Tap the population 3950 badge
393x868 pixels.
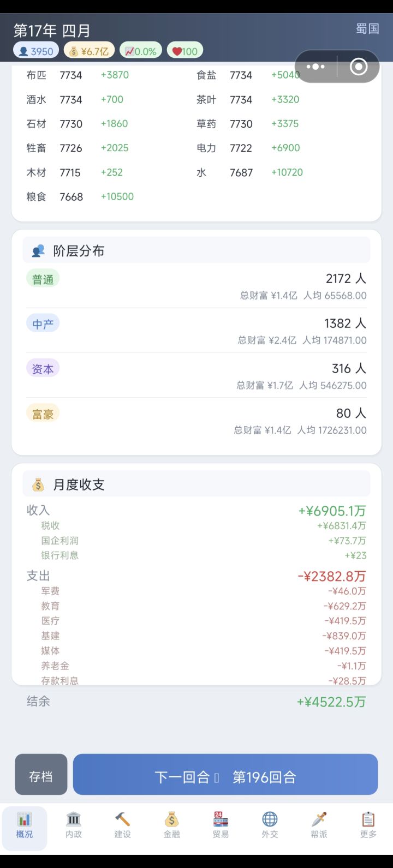tap(37, 51)
